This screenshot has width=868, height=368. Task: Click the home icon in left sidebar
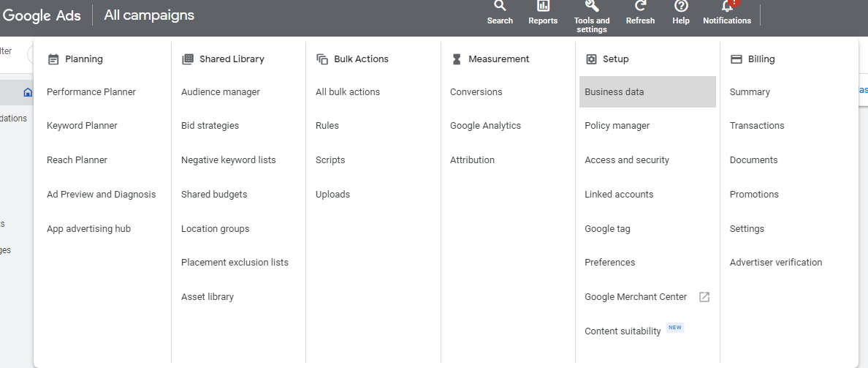click(x=28, y=92)
